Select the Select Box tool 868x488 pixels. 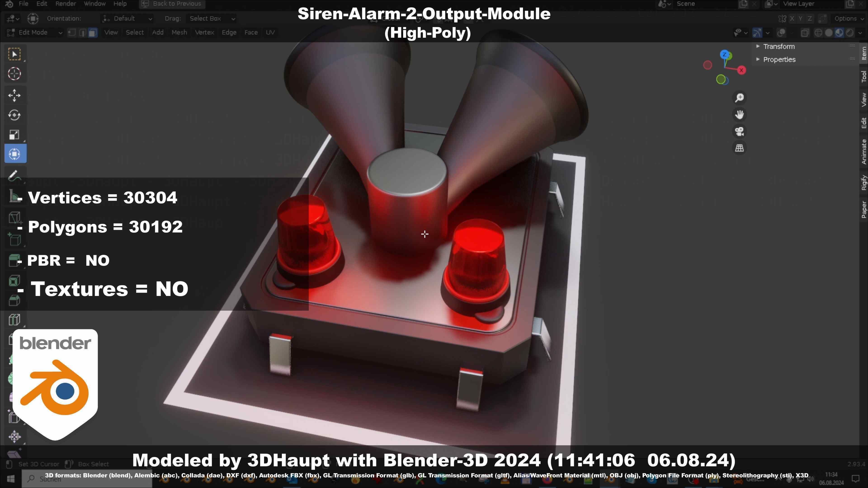coord(14,54)
